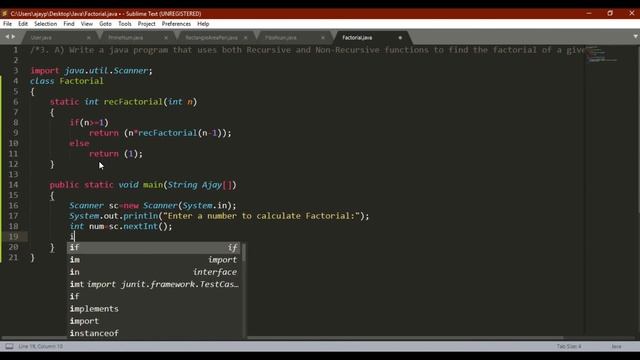Open the Preferences menu
Viewport: 640px width, 360px height.
click(176, 24)
